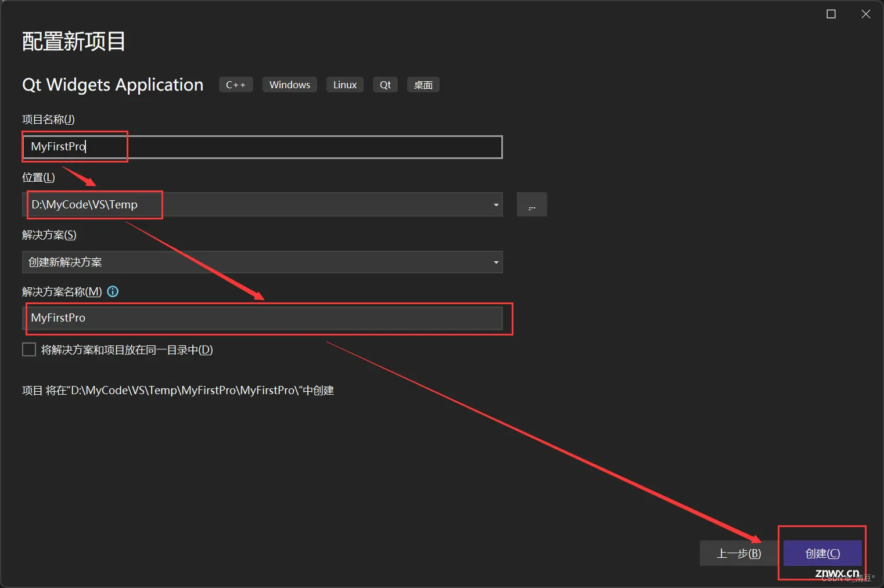Open the browse folder ellipsis button

[532, 204]
